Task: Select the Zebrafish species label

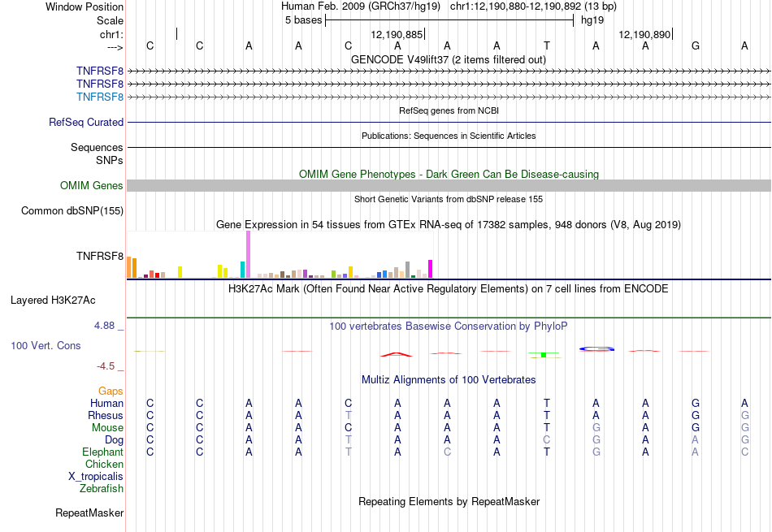Action: pos(102,489)
